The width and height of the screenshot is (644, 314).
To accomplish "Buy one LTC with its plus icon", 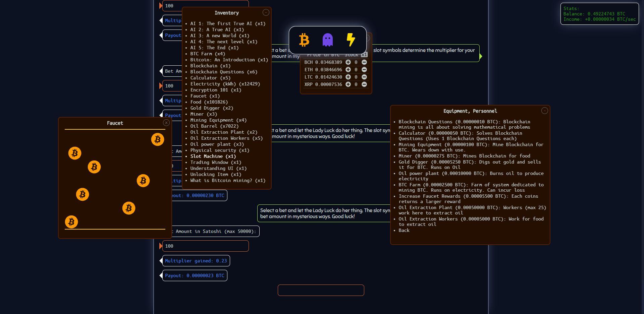I will coord(348,77).
